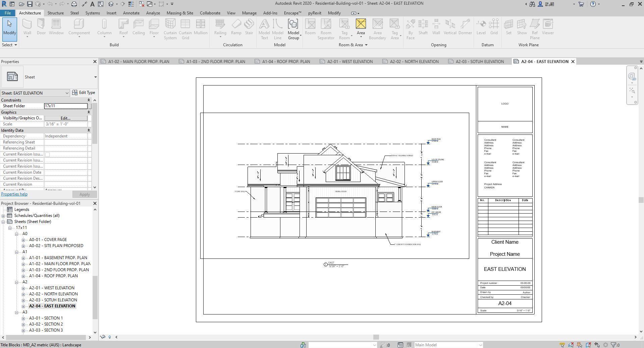Open the view tabs list dropdown arrow
This screenshot has width=644, height=348.
click(641, 62)
